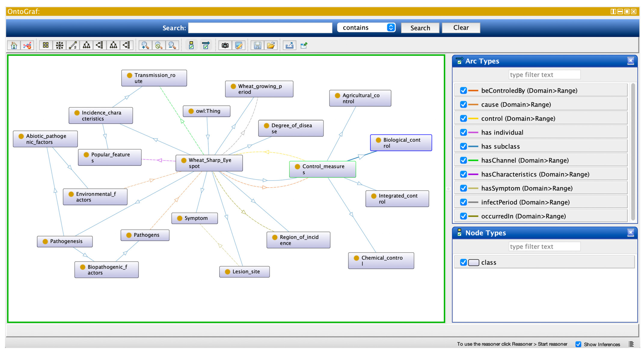Click the camera snapshot icon
Viewport: 644px width, 352px height.
coord(225,45)
